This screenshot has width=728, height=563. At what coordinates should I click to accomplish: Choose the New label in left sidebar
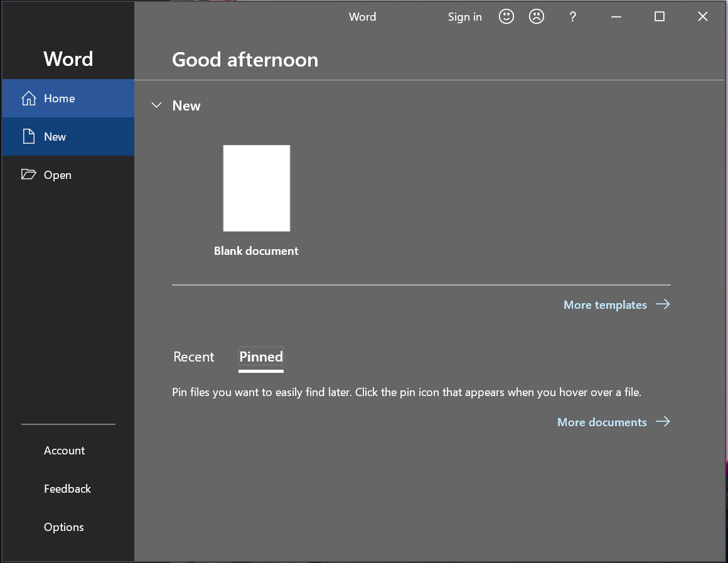click(x=55, y=137)
